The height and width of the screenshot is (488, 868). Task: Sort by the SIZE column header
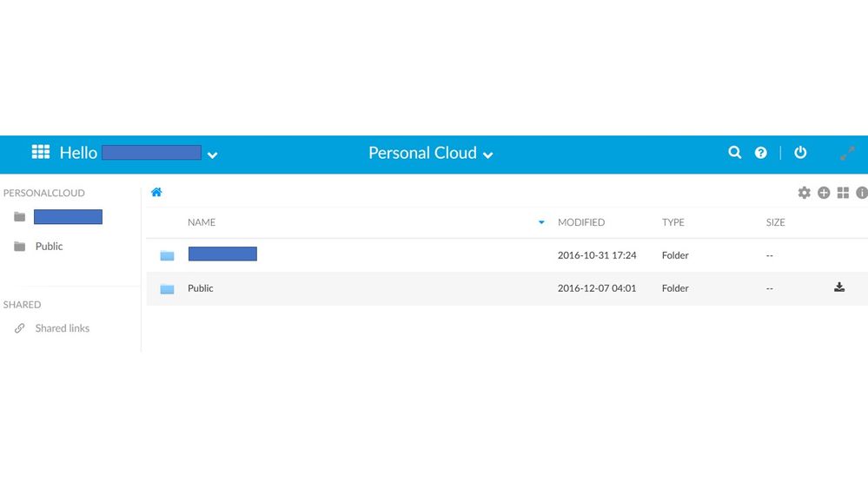click(775, 222)
